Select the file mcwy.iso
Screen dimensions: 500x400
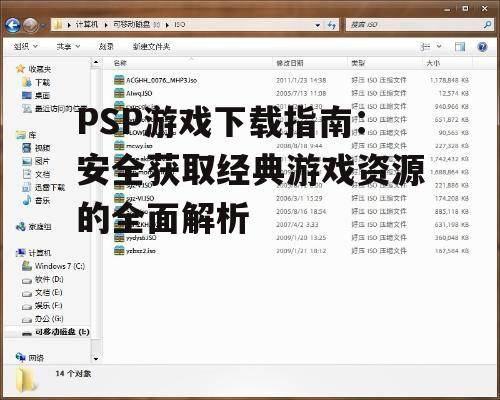[x=139, y=146]
